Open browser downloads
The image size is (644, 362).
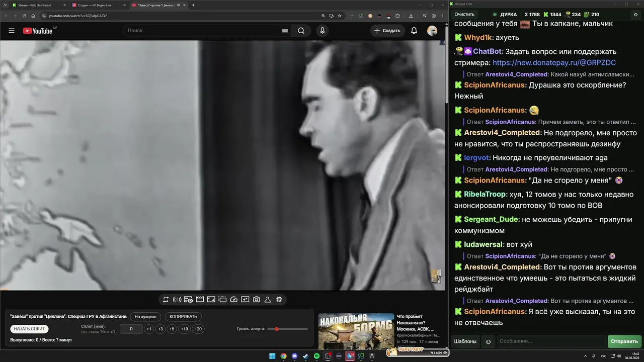(x=411, y=16)
